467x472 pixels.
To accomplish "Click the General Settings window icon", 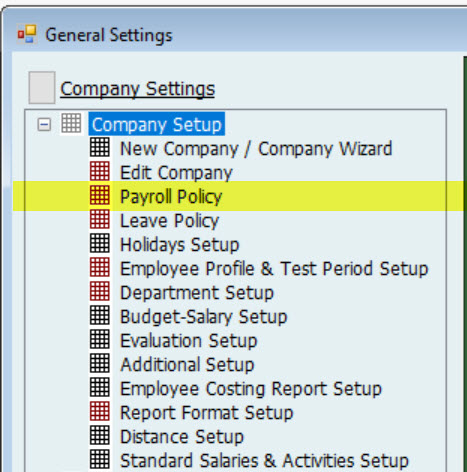I will pyautogui.click(x=27, y=34).
